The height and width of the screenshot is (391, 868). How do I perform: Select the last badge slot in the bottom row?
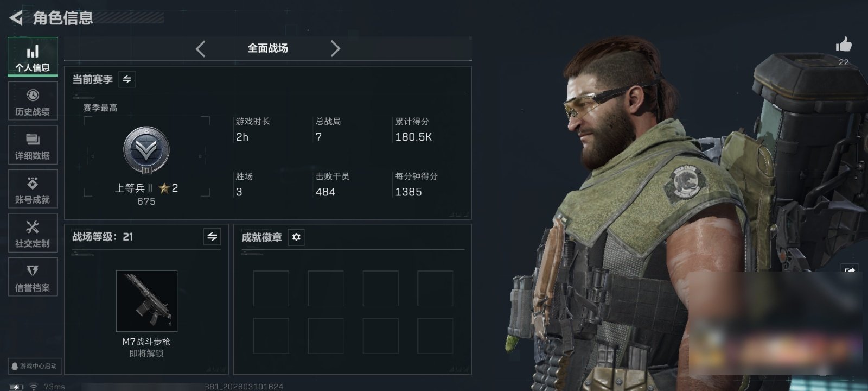(435, 336)
